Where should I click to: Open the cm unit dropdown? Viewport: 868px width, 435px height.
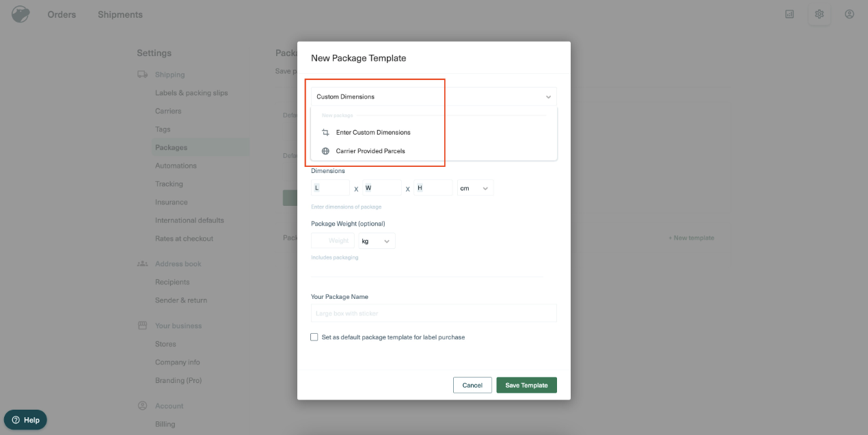[475, 188]
